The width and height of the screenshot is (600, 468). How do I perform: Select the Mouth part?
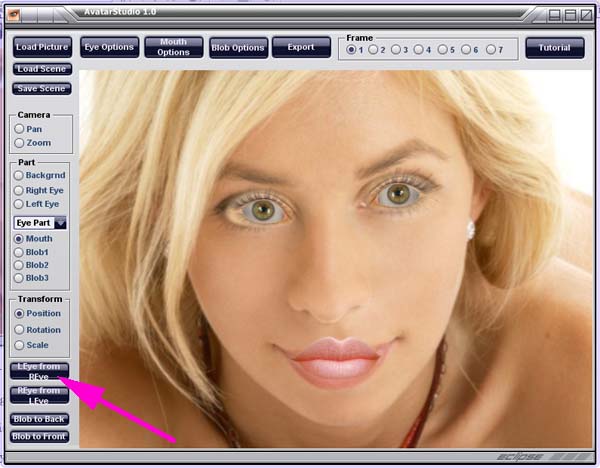tap(18, 239)
